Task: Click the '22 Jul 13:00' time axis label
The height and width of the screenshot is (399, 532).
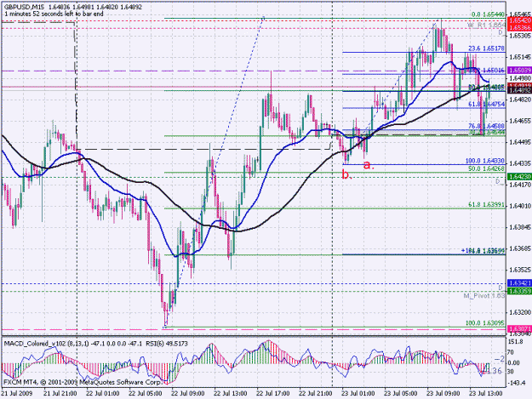Action: coord(231,394)
